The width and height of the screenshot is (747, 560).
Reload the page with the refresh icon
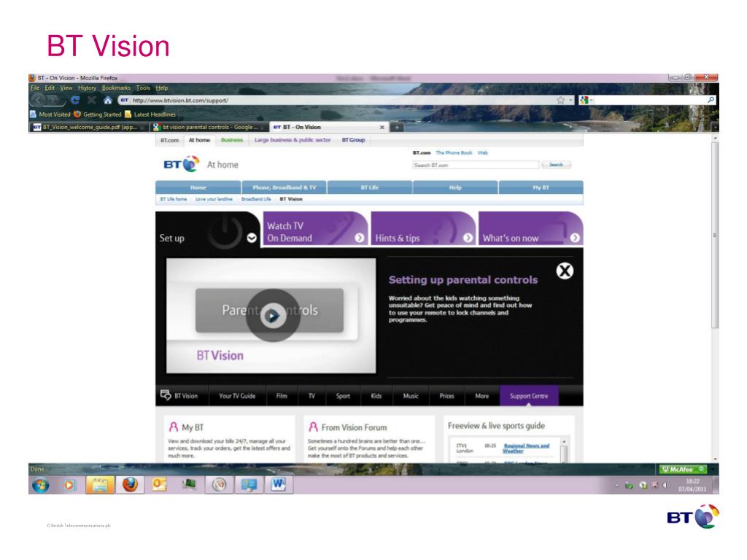[x=75, y=100]
